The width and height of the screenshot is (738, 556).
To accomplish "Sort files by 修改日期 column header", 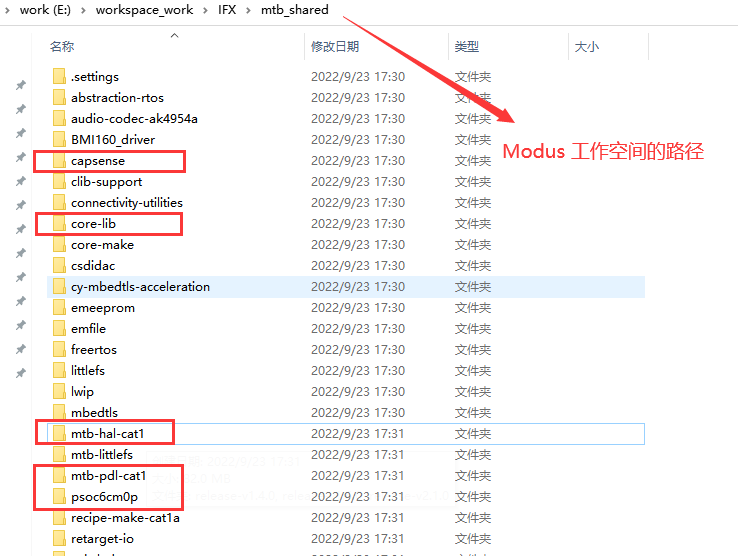I will point(335,47).
